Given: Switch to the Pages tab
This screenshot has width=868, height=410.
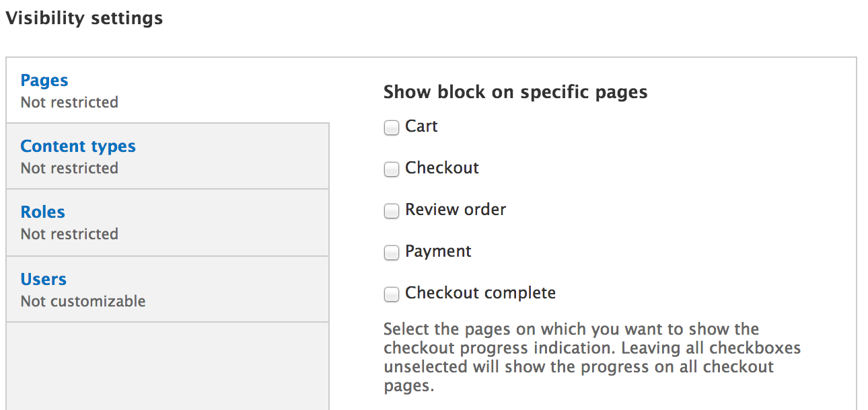Looking at the screenshot, I should [44, 80].
